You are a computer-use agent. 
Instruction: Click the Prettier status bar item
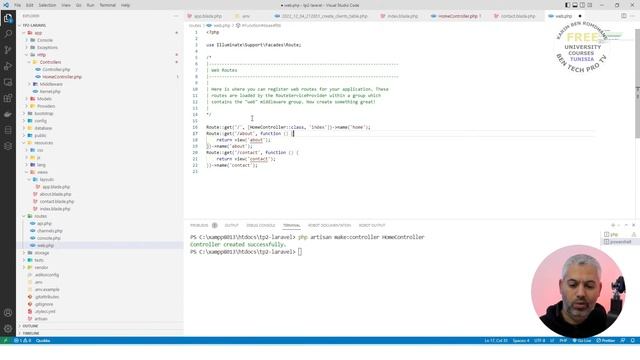pyautogui.click(x=606, y=340)
